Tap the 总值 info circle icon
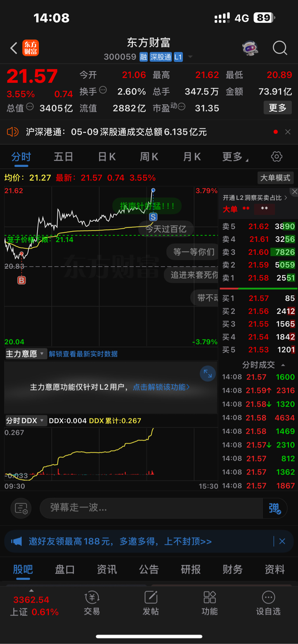This screenshot has width=298, height=644. coord(30,107)
